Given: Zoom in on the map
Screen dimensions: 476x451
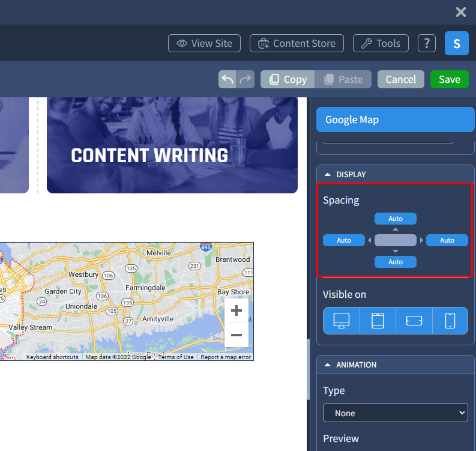Looking at the screenshot, I should [x=236, y=311].
